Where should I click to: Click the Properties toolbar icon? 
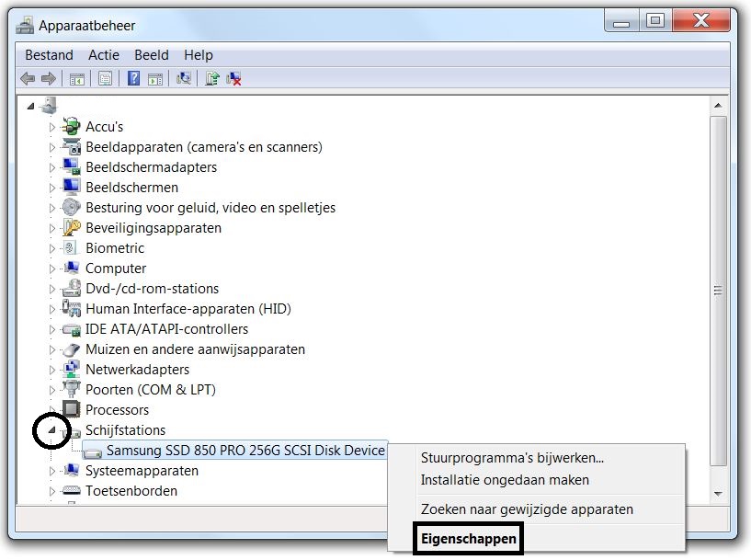pos(107,78)
